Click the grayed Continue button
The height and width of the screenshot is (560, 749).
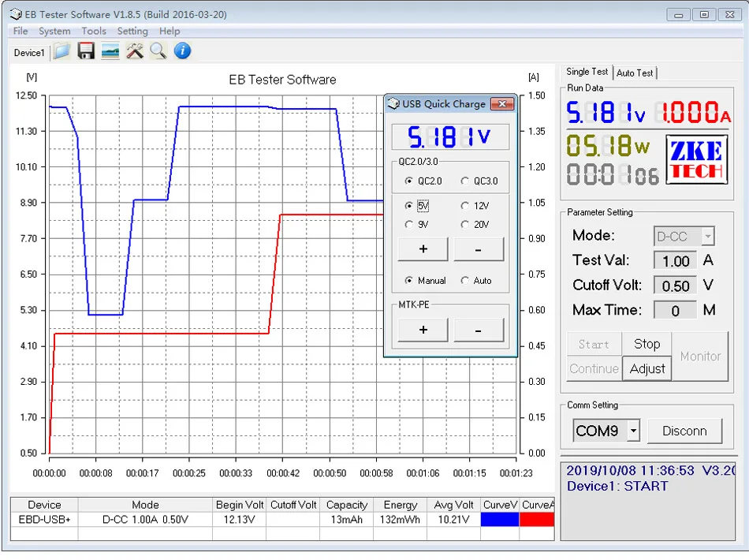click(x=594, y=369)
